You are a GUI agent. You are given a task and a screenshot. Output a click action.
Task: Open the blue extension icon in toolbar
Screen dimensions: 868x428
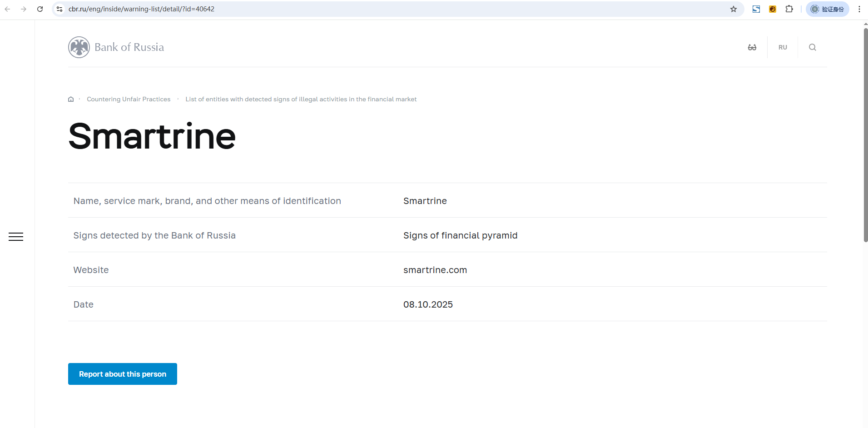coord(756,9)
